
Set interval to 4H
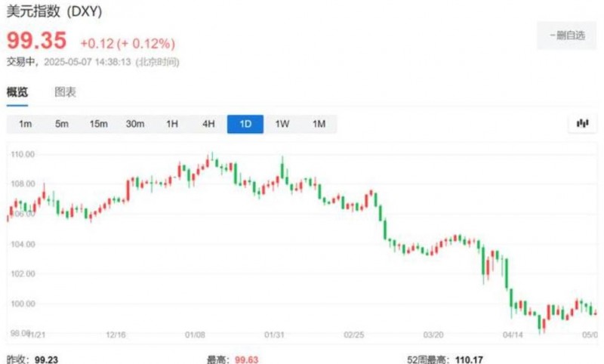click(208, 124)
